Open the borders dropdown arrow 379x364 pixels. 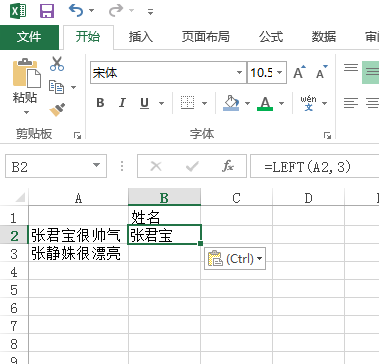pyautogui.click(x=205, y=103)
